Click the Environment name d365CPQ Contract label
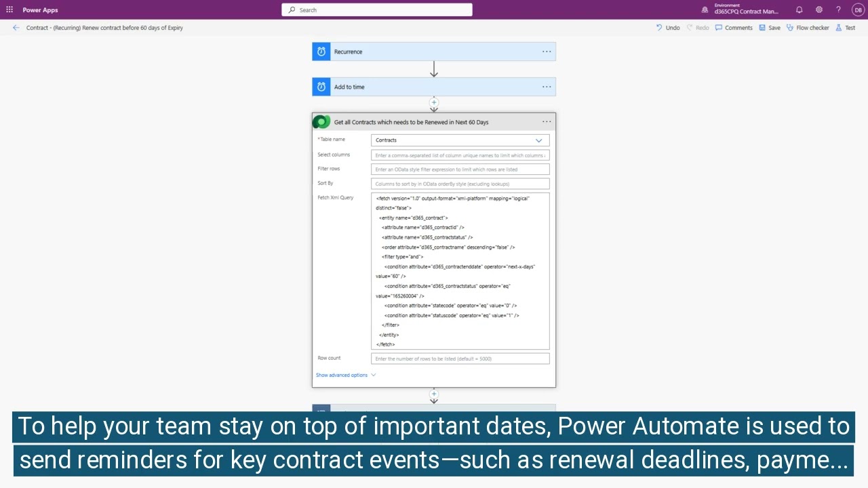This screenshot has width=868, height=488. (746, 12)
